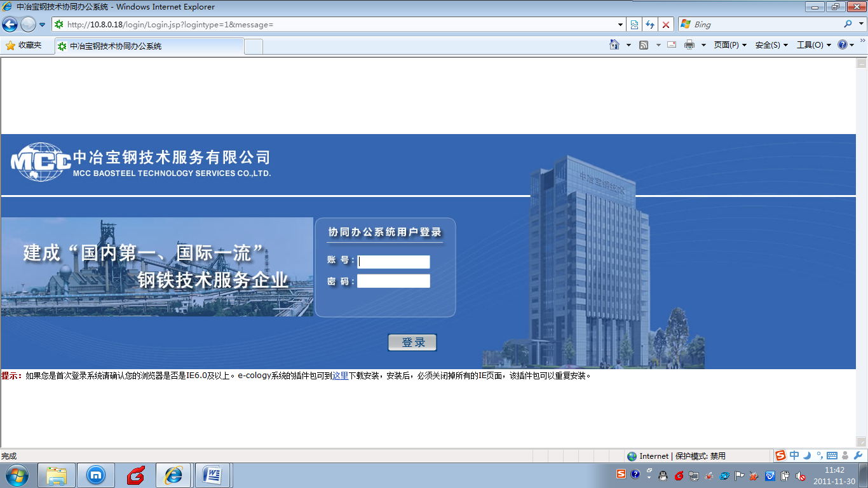This screenshot has height=488, width=868.
Task: Click the muted speaker volume tray icon
Action: pos(801,475)
